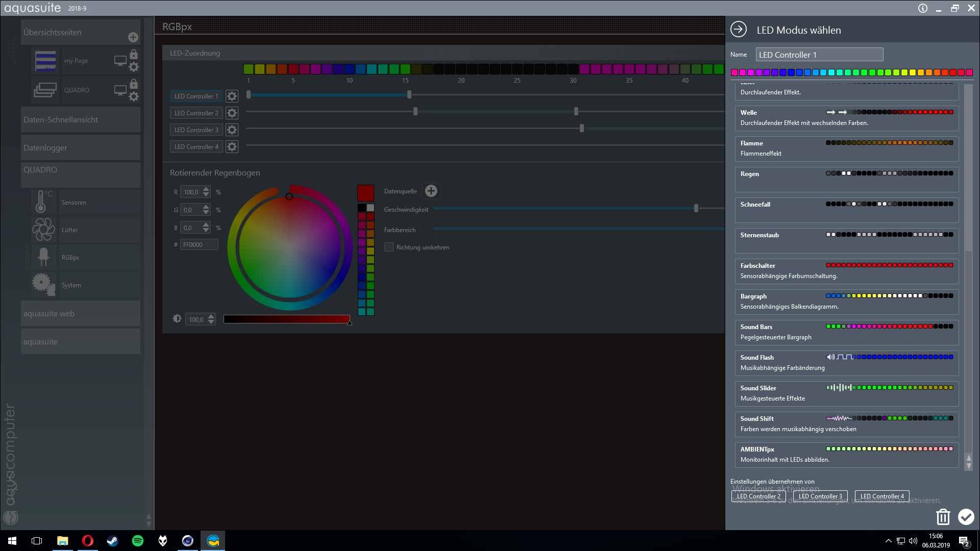
Task: Enable the Richtung umkehren checkbox
Action: (x=389, y=247)
